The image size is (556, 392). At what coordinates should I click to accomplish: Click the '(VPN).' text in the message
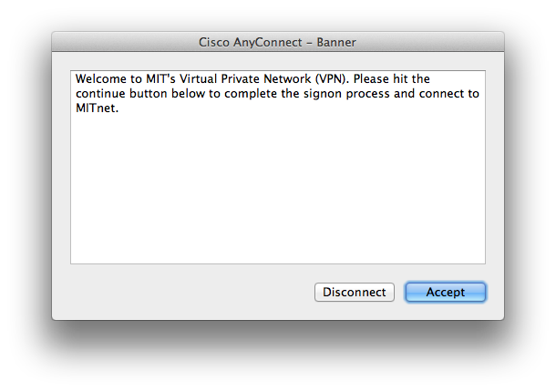(x=332, y=78)
